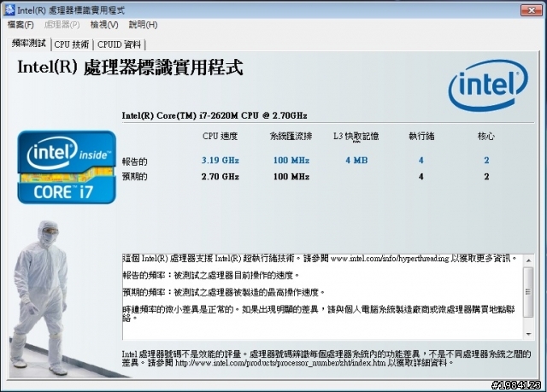This screenshot has width=547, height=392.
Task: Switch to the CPU 技術 tab
Action: tap(72, 44)
